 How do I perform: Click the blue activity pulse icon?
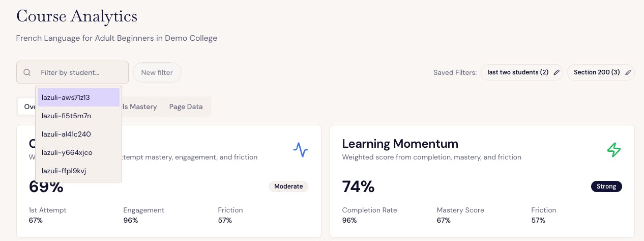coord(301,149)
